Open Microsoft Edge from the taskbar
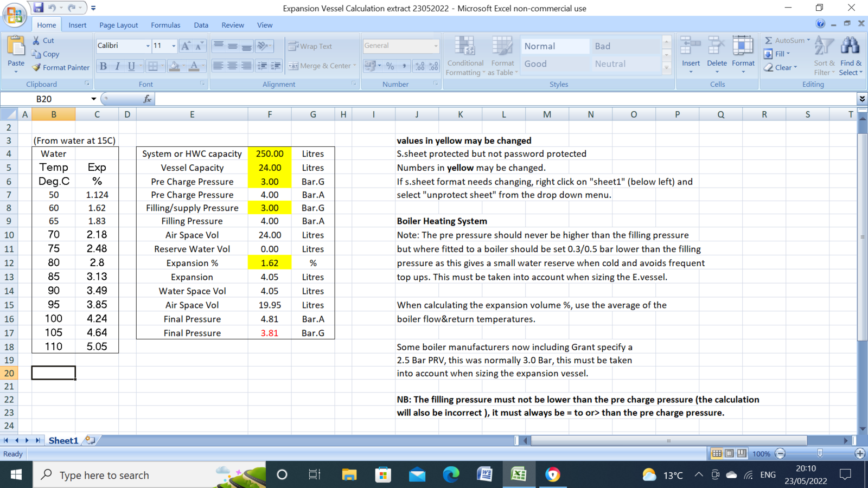Viewport: 868px width, 488px height. coord(451,475)
